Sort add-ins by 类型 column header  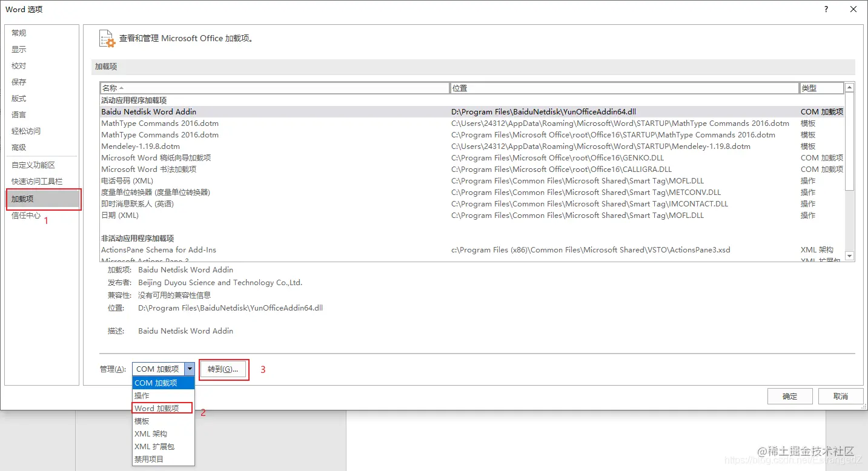click(821, 88)
